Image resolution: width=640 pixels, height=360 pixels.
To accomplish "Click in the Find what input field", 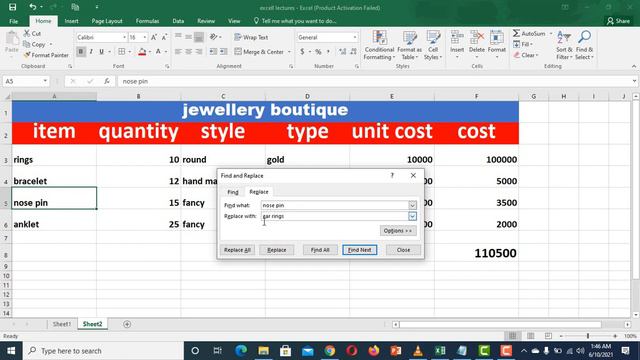I will click(x=335, y=205).
